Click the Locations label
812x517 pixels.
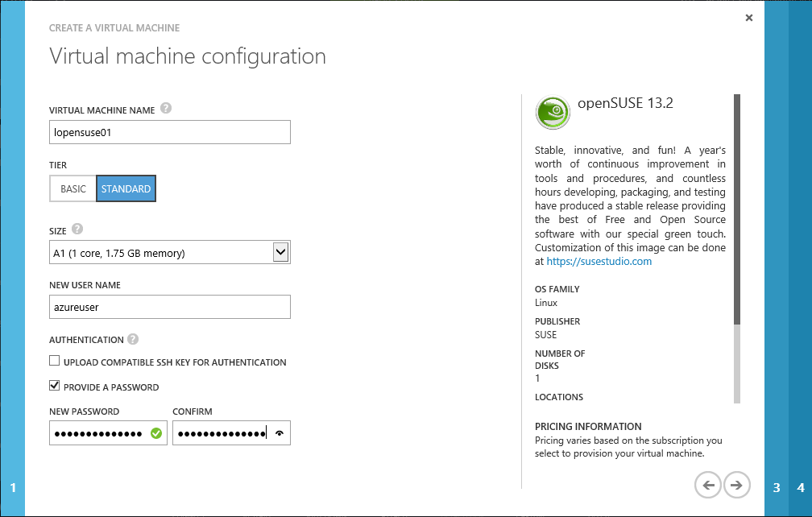coord(559,397)
